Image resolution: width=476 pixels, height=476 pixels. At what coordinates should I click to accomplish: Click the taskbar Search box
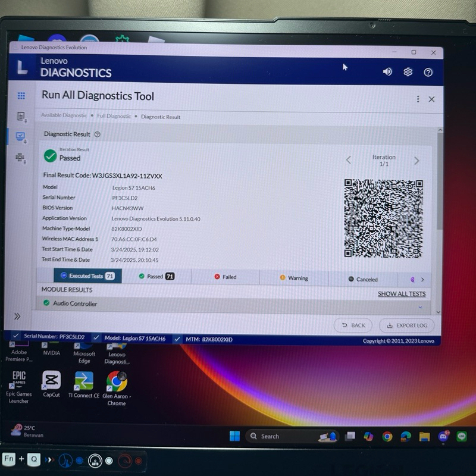click(x=292, y=436)
